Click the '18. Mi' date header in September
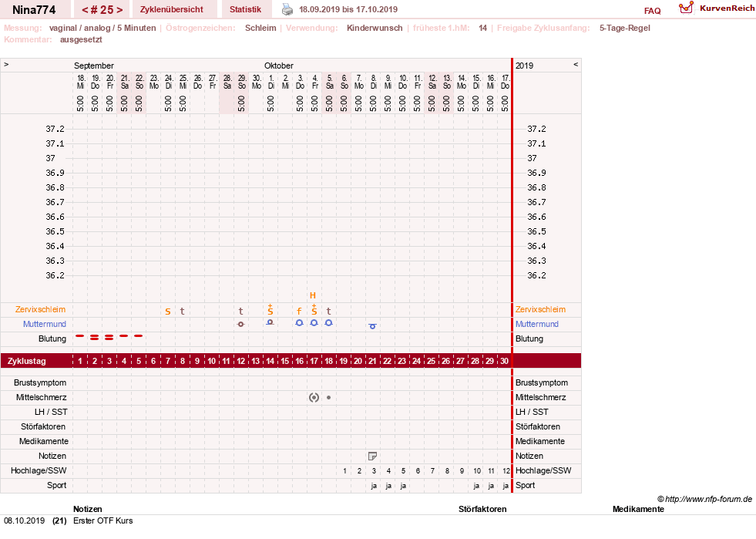Screen dimensions: 756x539 pos(80,82)
